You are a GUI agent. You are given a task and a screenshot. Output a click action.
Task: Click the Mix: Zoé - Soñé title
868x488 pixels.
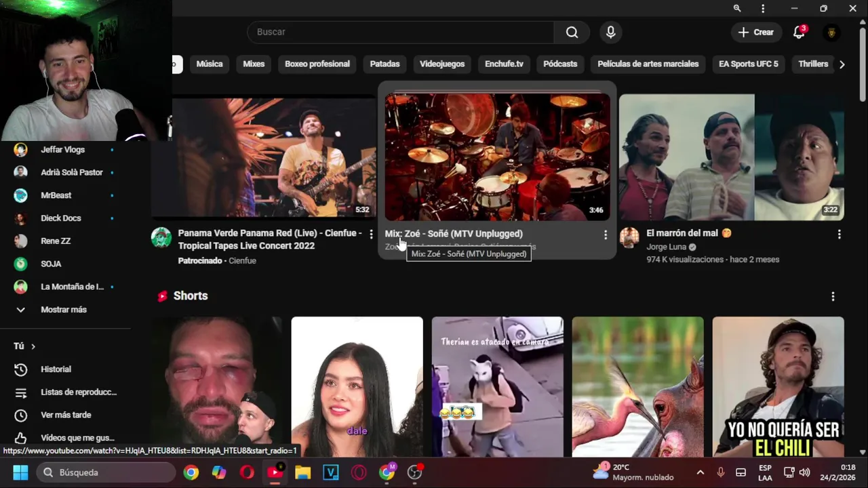[454, 233]
